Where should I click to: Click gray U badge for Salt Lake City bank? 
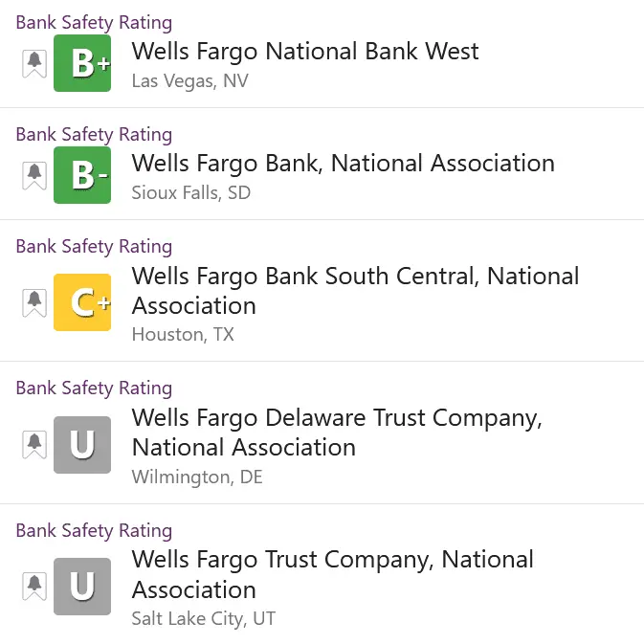(x=82, y=587)
